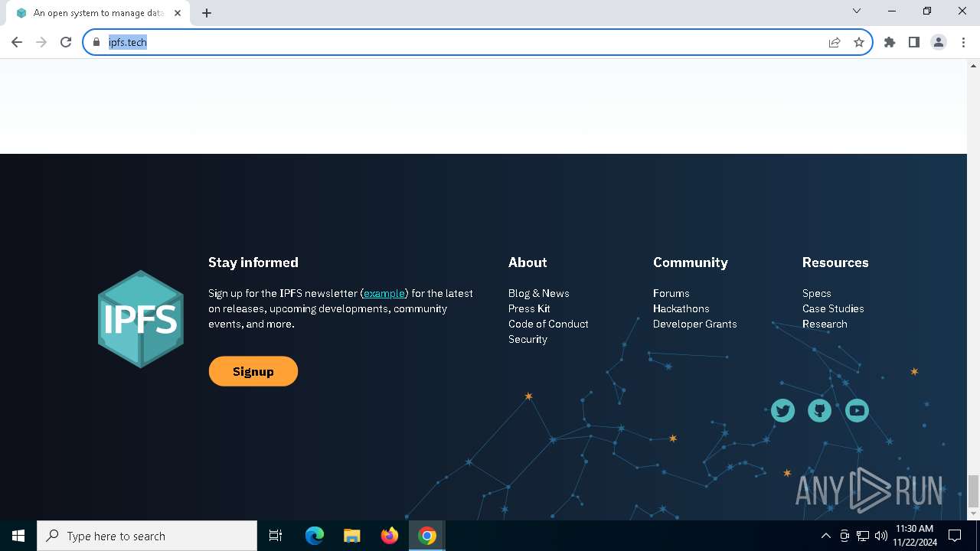Open the tab search chevron
This screenshot has width=980, height=551.
(857, 11)
